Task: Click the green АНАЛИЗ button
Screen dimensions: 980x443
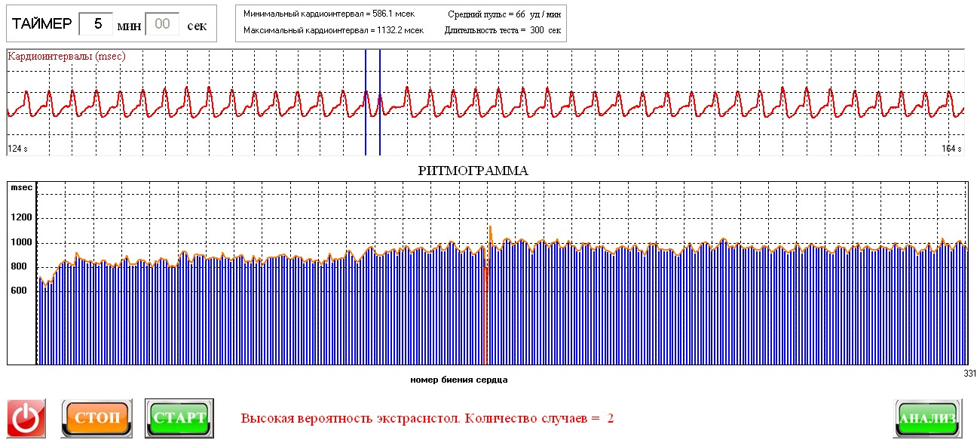Action: (x=928, y=418)
